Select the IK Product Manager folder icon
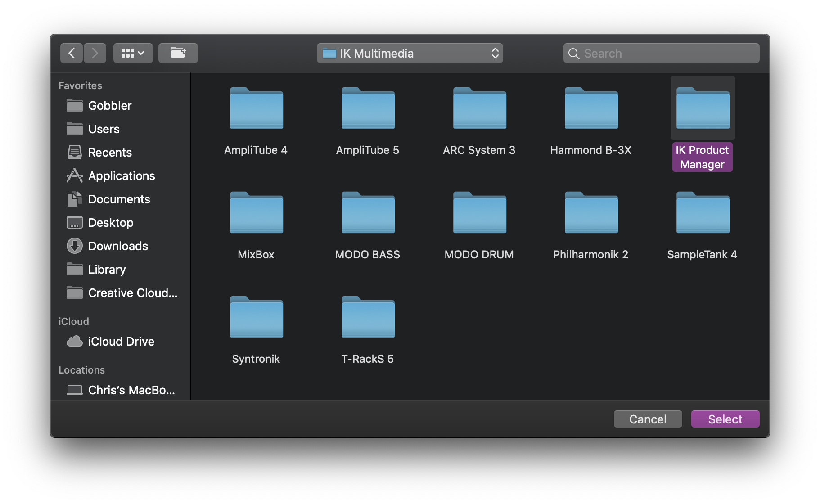 pyautogui.click(x=703, y=108)
